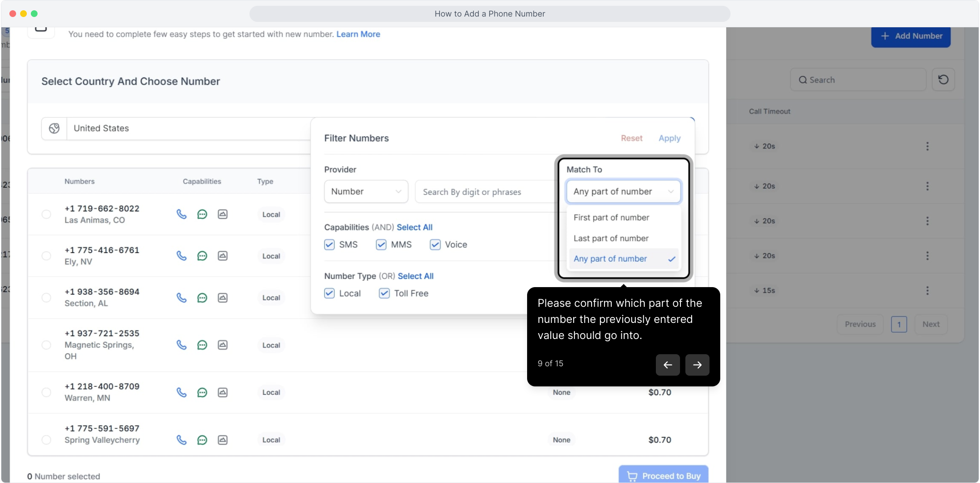Click SMS icon in the Section, AL row

coord(202,298)
